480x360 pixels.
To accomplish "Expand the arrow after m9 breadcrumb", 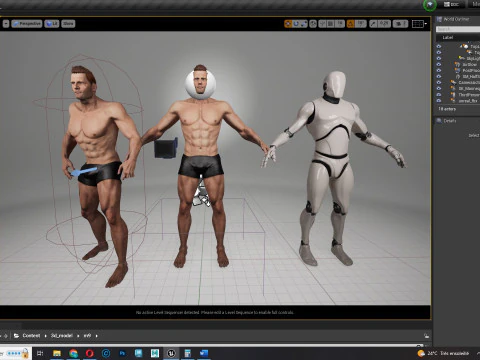I will pos(97,336).
